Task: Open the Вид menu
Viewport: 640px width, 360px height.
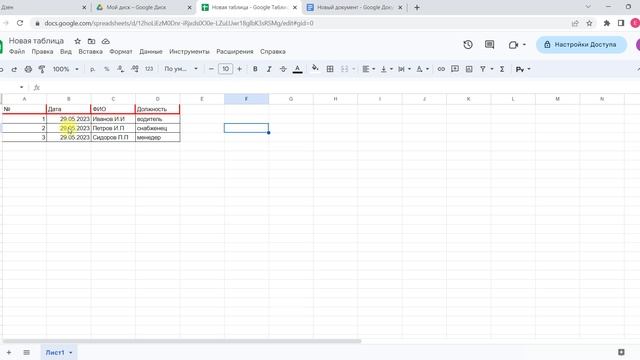Action: pyautogui.click(x=66, y=51)
